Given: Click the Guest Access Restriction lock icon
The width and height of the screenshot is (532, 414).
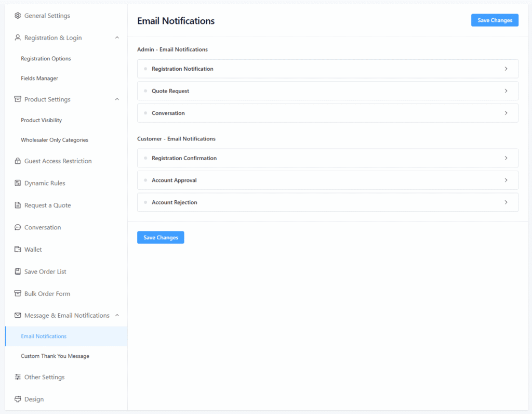Looking at the screenshot, I should 18,161.
